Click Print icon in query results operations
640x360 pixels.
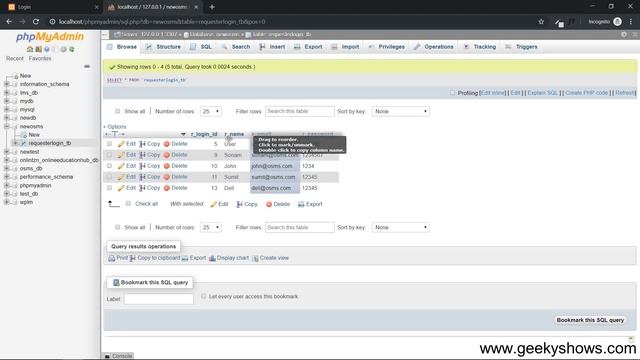click(x=111, y=258)
